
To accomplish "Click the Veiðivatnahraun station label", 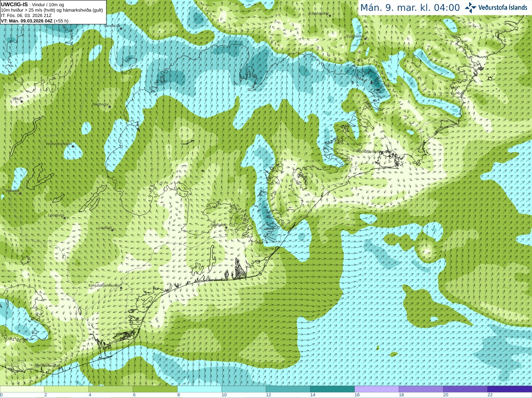I will click(x=59, y=143).
